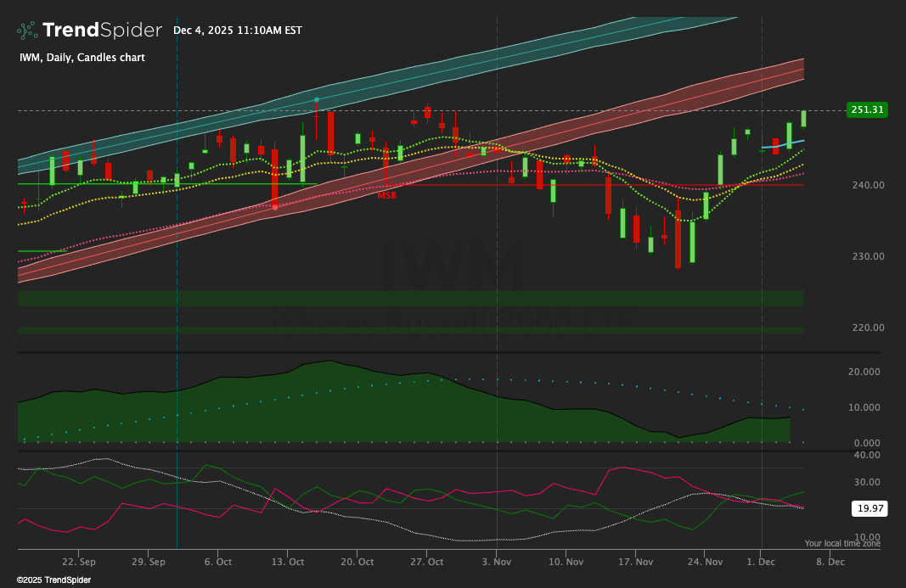Click the TrendSpider network logo icon
The width and height of the screenshot is (906, 588).
[26, 30]
